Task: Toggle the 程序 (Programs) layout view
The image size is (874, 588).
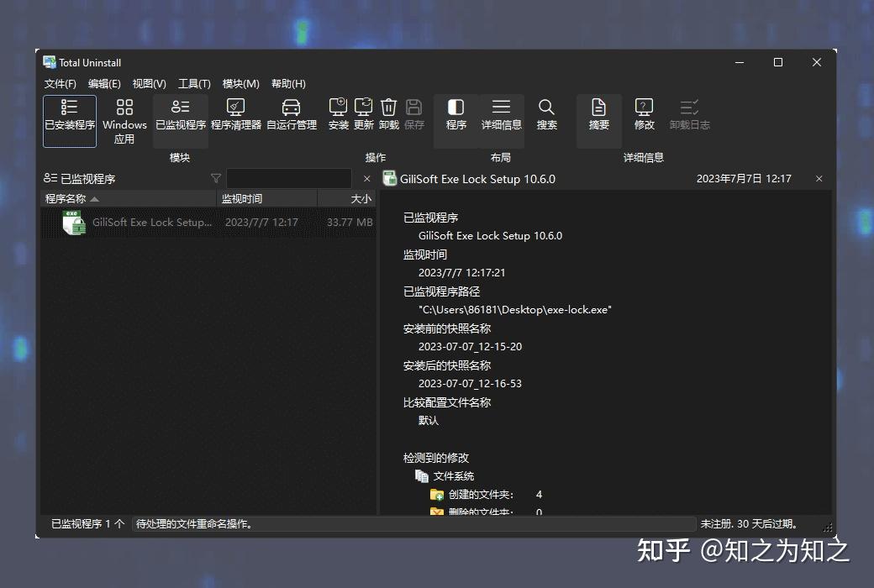Action: point(455,115)
